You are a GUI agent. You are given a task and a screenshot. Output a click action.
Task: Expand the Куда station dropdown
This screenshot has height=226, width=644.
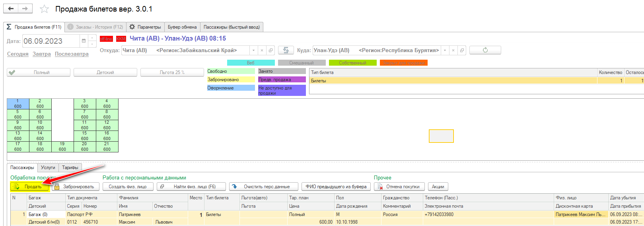pos(445,51)
